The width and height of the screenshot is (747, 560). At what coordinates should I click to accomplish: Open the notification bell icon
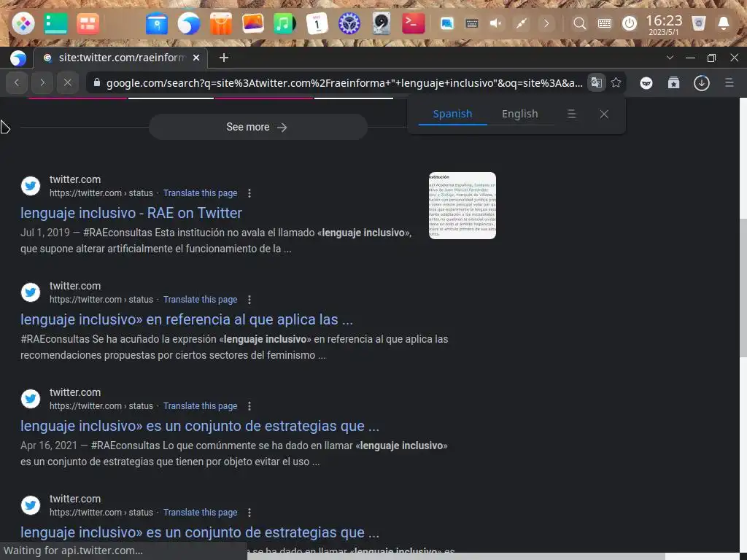pyautogui.click(x=723, y=23)
